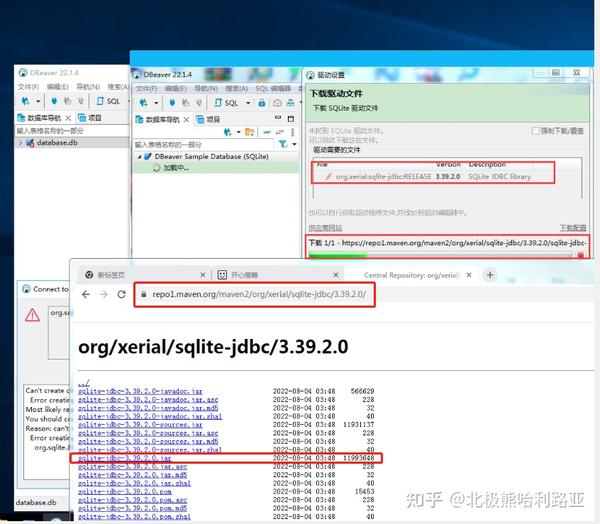Open New Connection dropdown in middle DBeaver toolbar
Image resolution: width=600 pixels, height=524 pixels.
tap(156, 103)
